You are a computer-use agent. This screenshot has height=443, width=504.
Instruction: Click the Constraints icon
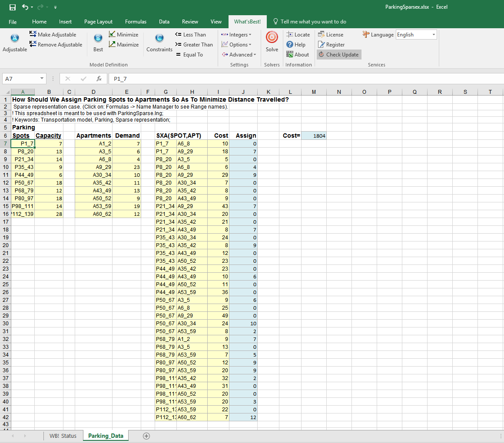click(x=159, y=38)
